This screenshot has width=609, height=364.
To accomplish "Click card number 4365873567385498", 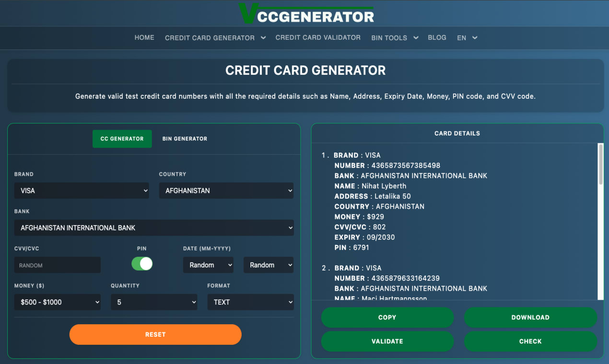I will point(406,166).
